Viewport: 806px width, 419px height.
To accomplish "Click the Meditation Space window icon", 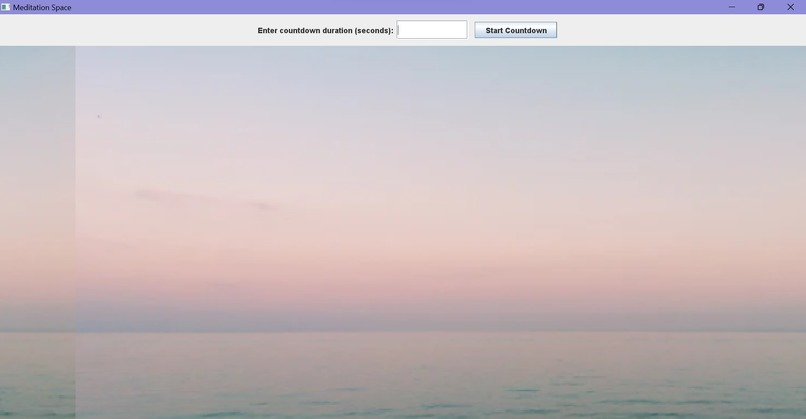I will 6,7.
